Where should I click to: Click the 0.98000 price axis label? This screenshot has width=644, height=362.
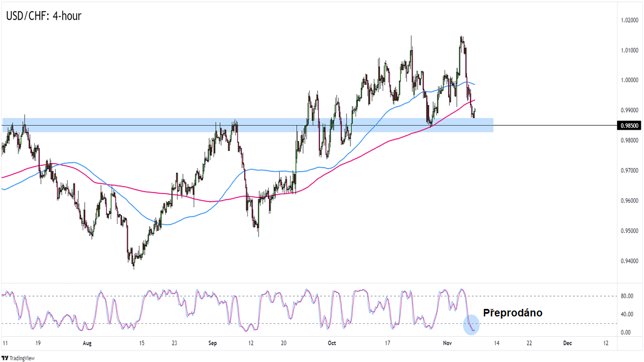(629, 141)
